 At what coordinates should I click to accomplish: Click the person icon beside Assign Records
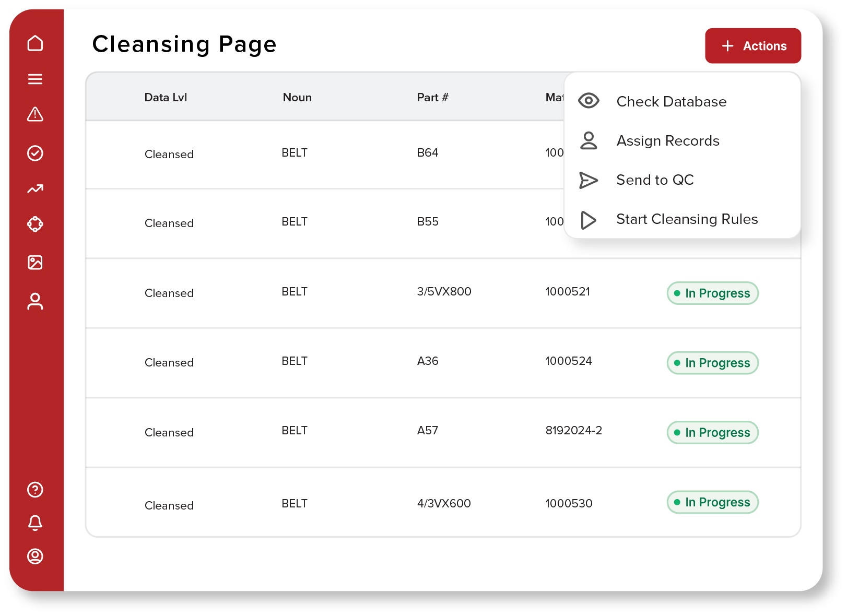point(589,140)
